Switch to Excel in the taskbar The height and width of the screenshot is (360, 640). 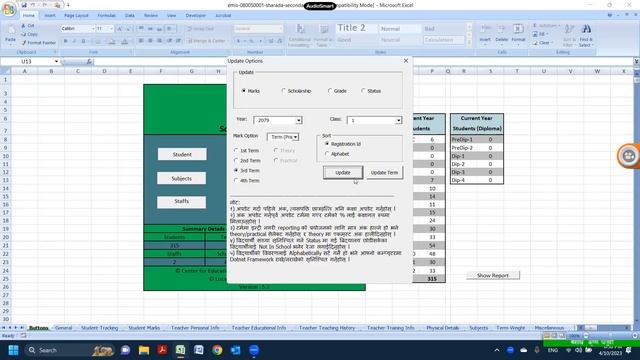(180, 350)
